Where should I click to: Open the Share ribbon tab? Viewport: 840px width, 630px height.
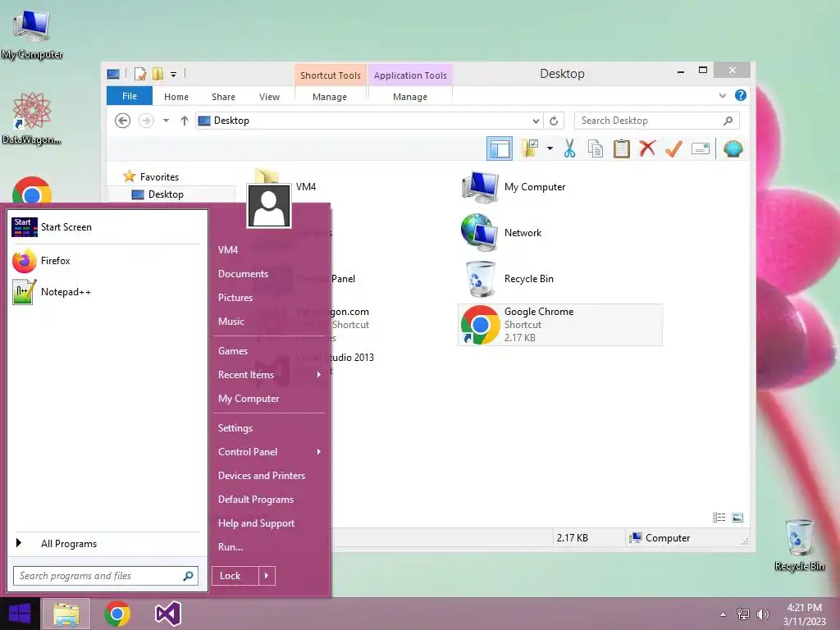[x=223, y=97]
